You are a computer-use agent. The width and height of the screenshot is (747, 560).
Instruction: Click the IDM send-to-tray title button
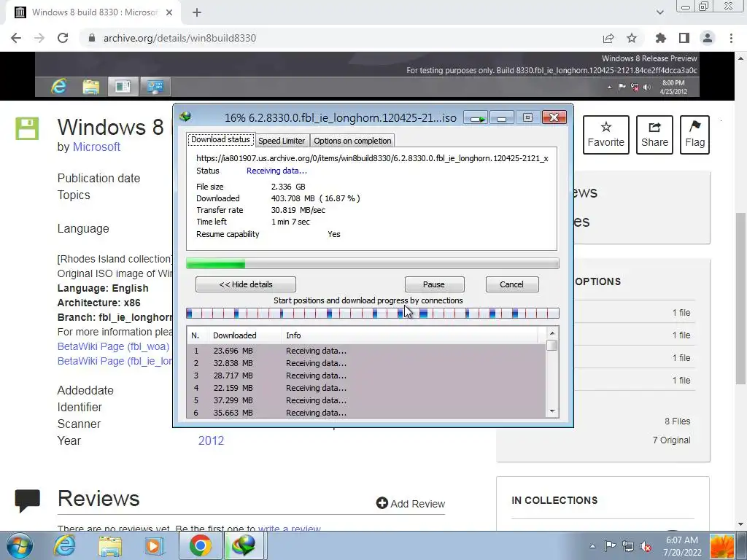click(x=476, y=117)
